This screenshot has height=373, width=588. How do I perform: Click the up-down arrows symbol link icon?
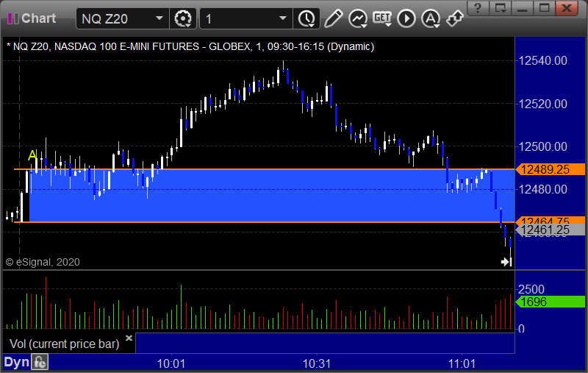pyautogui.click(x=455, y=19)
